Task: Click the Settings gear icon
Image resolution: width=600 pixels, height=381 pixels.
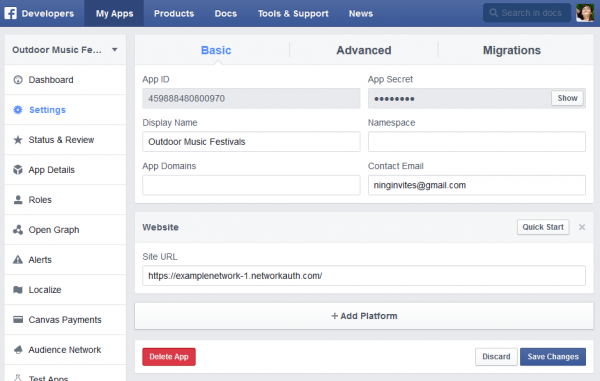Action: (x=18, y=110)
